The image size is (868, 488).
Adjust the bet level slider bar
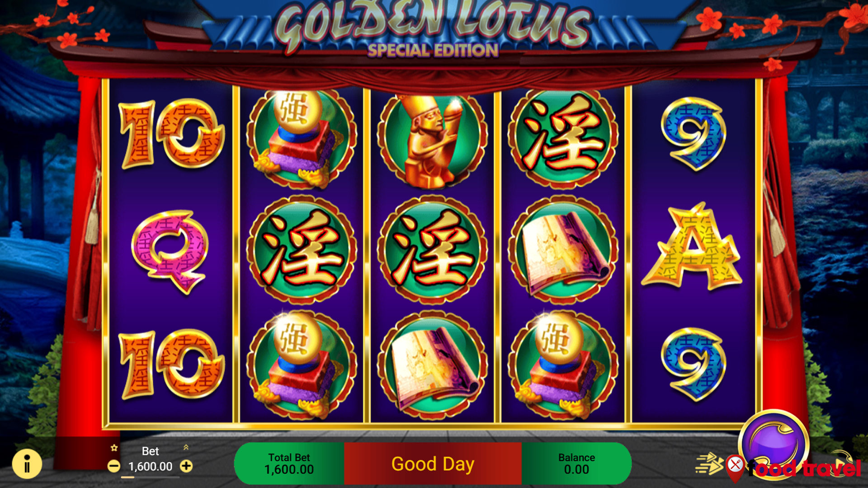pyautogui.click(x=150, y=477)
